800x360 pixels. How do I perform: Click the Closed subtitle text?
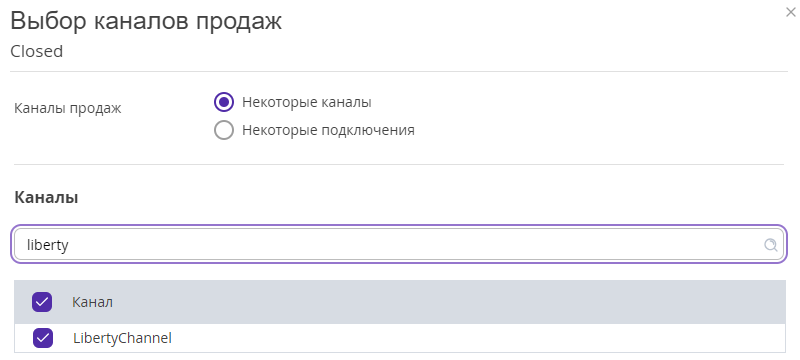coord(37,52)
